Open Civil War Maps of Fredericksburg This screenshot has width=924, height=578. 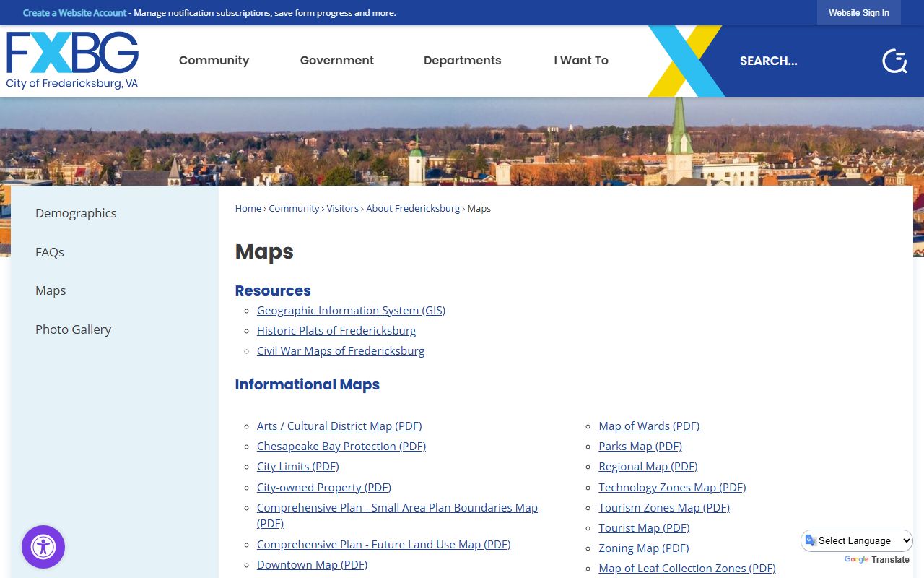(340, 351)
